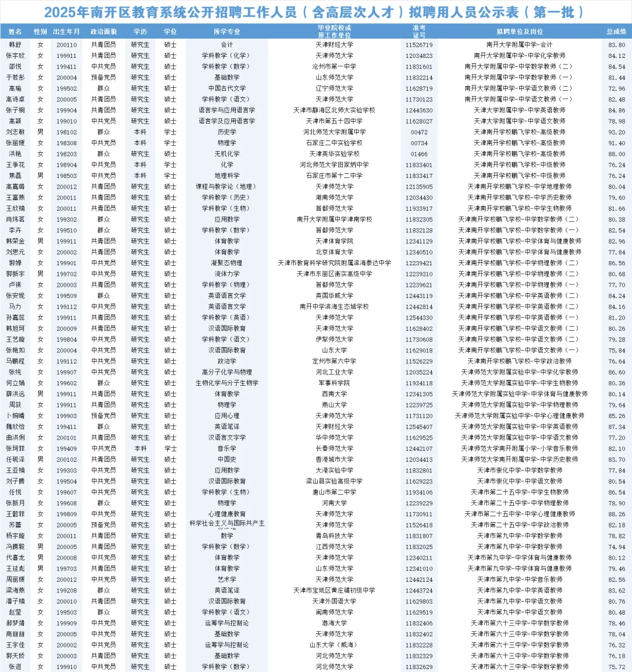Click the major 艺术学
The image size is (632, 672).
click(x=226, y=580)
